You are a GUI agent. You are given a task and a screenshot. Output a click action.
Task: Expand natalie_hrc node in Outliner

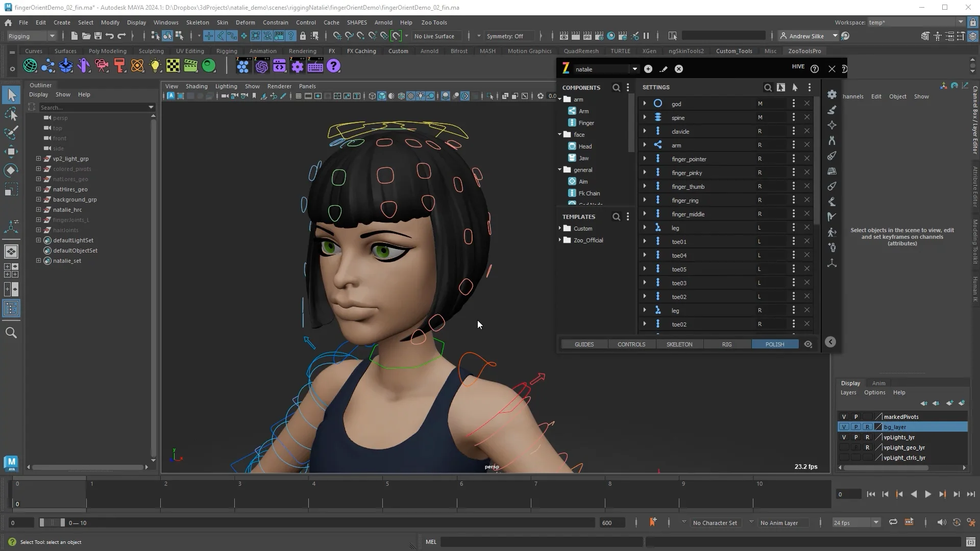(38, 210)
